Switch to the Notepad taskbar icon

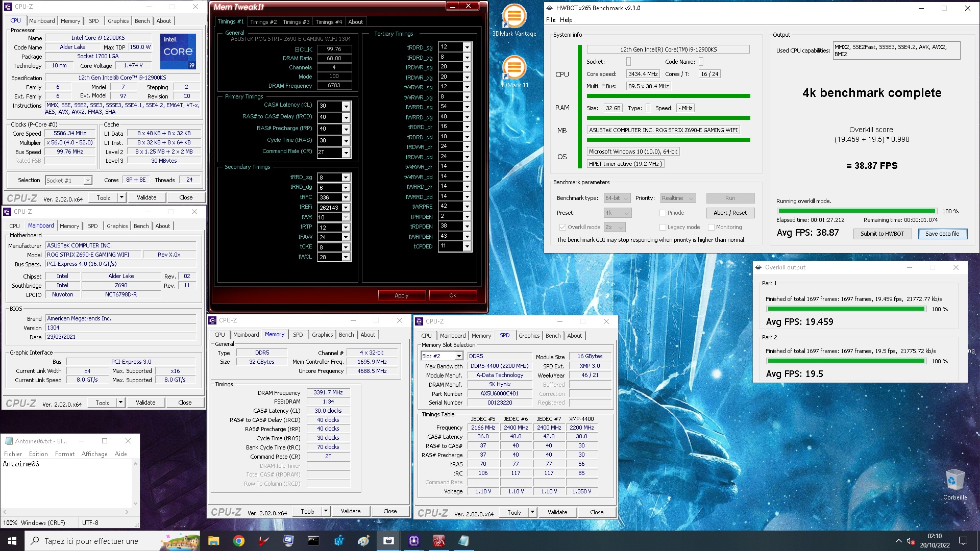(463, 541)
